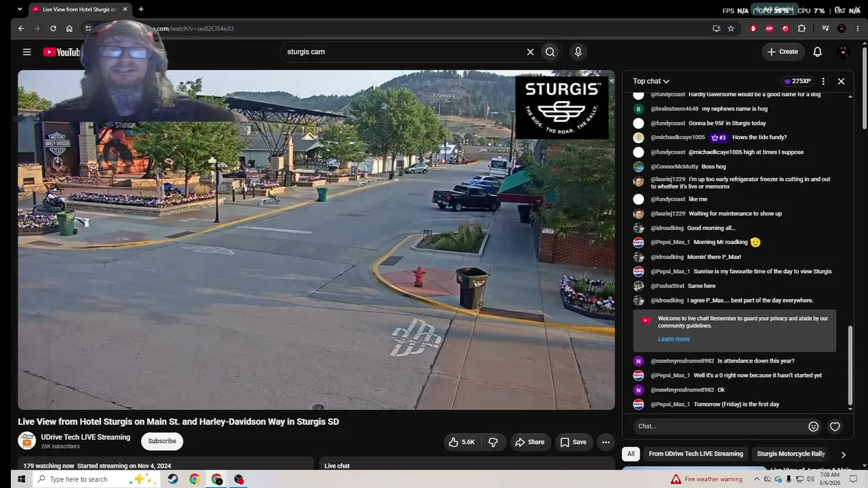Open the media control icon in browser toolbar

tap(825, 28)
